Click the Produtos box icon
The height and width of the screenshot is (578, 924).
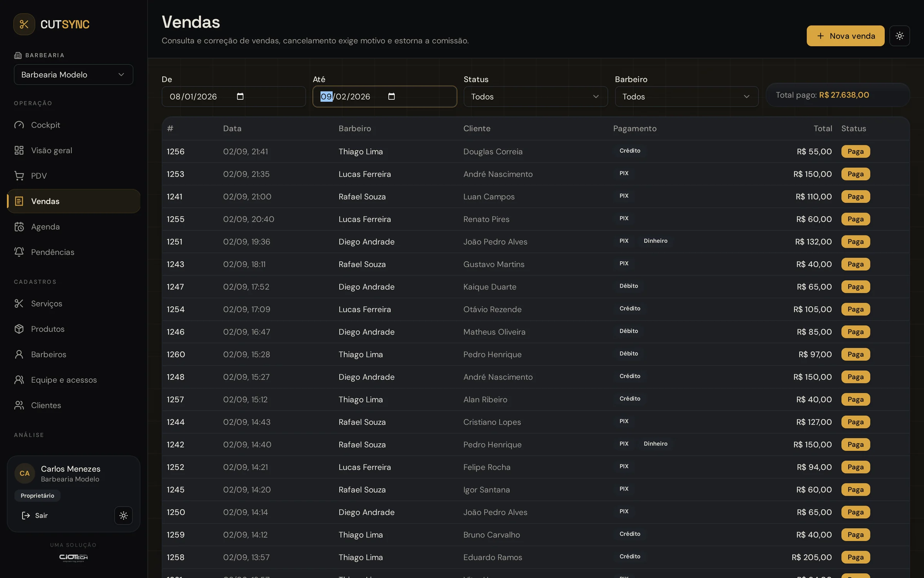pos(19,329)
